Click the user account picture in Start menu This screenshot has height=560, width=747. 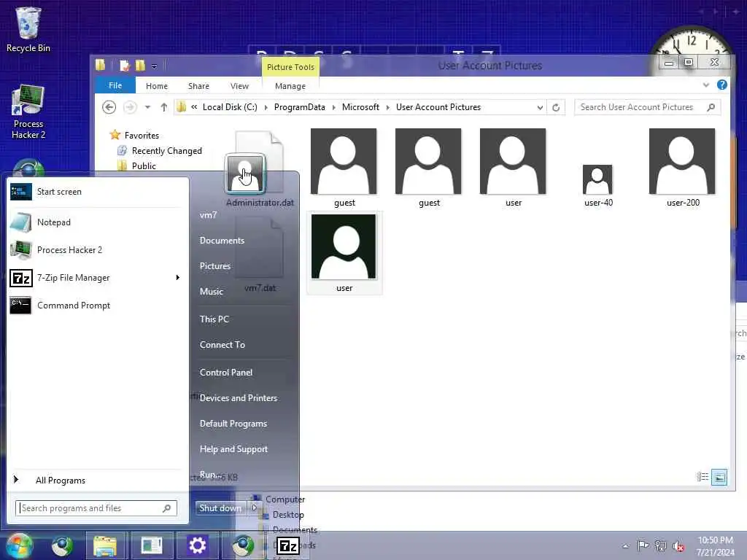pyautogui.click(x=245, y=172)
